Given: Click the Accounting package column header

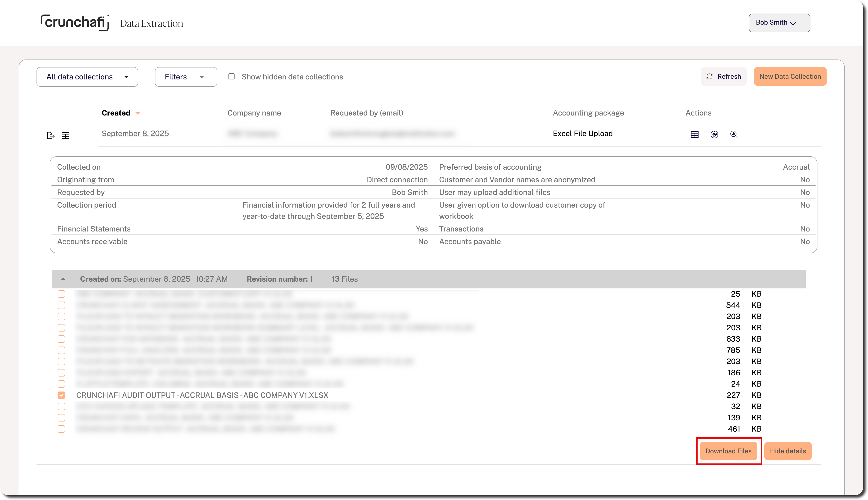Looking at the screenshot, I should [x=588, y=113].
